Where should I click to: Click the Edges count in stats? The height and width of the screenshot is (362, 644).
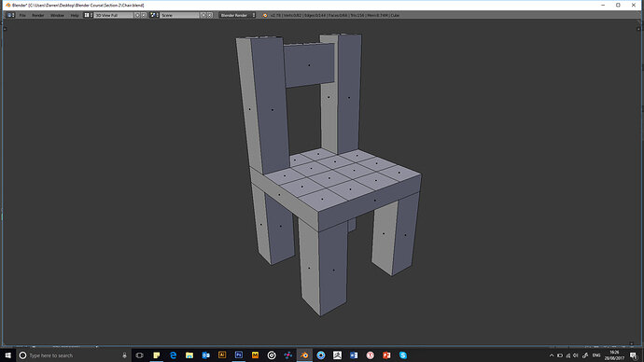click(315, 15)
